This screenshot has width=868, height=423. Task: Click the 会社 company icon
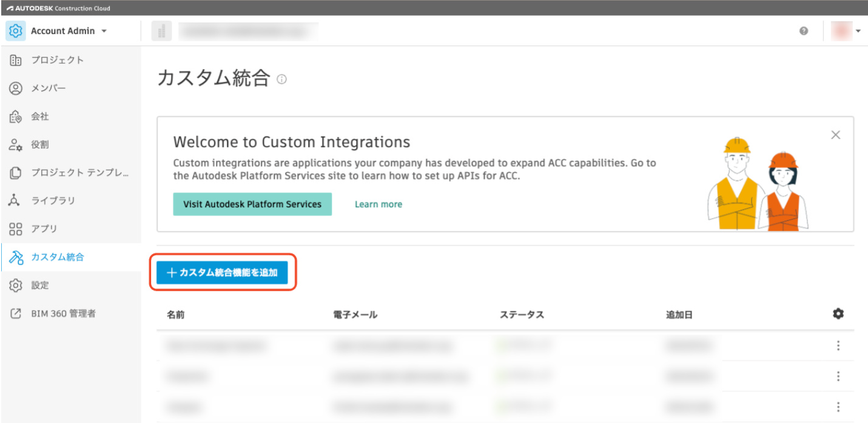(16, 116)
